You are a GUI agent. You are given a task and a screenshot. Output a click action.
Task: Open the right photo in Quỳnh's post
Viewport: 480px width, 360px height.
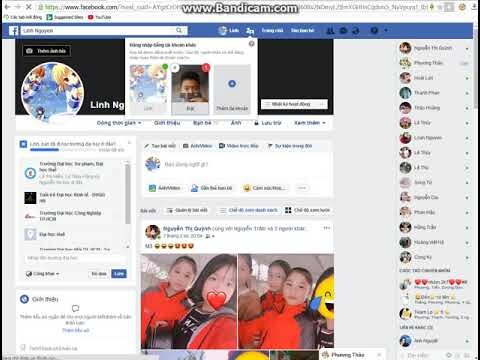click(x=286, y=302)
